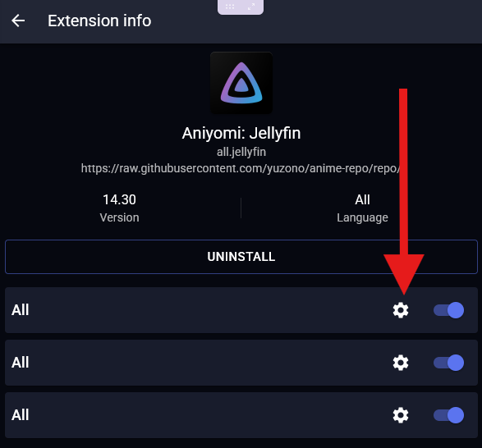Viewport: 482px width, 448px height.
Task: Click the 'Extension info' page title
Action: click(99, 21)
